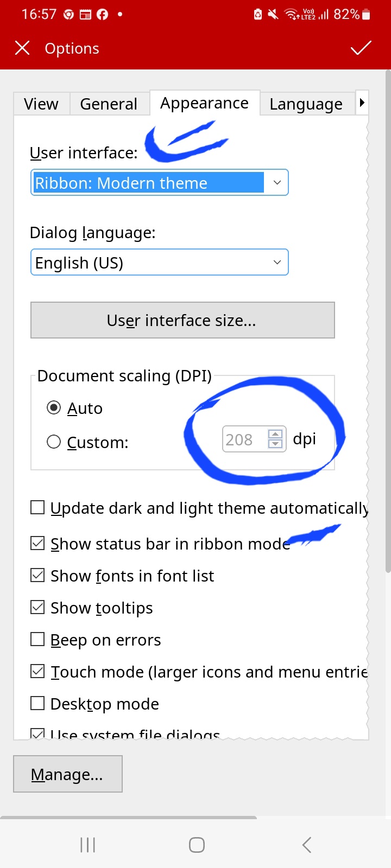Uncheck Show status bar in ribbon mode

pos(37,543)
